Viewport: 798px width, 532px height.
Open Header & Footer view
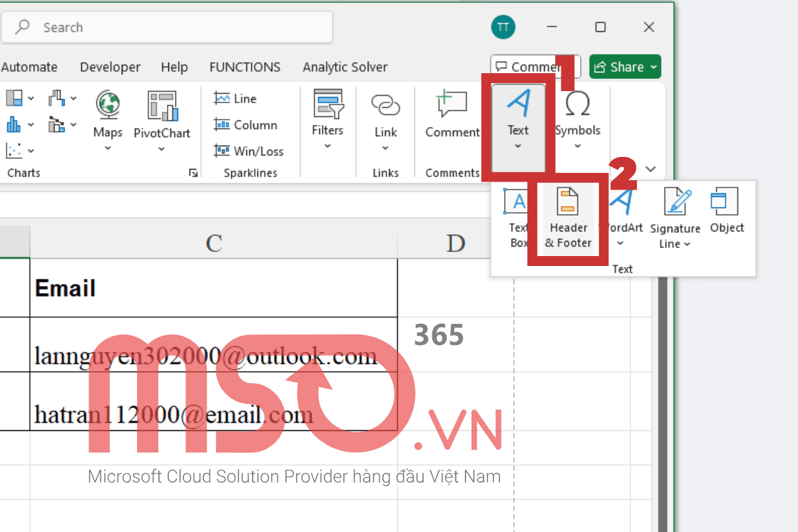pyautogui.click(x=568, y=216)
